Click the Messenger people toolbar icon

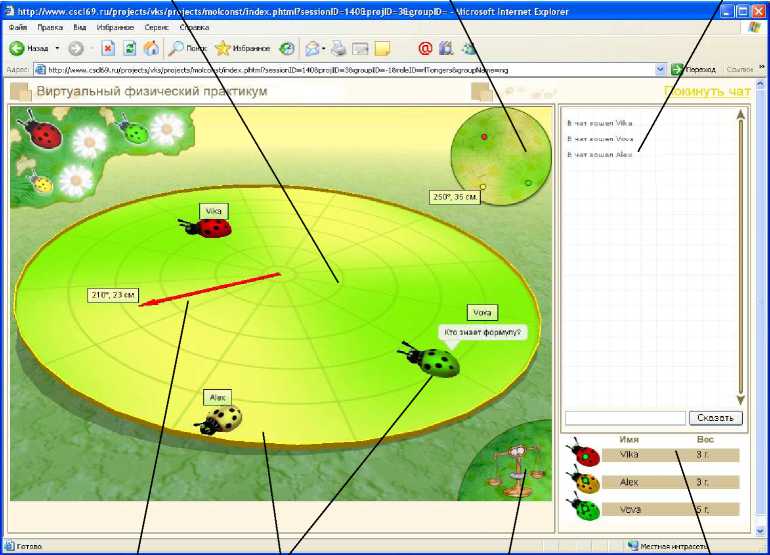pyautogui.click(x=468, y=48)
